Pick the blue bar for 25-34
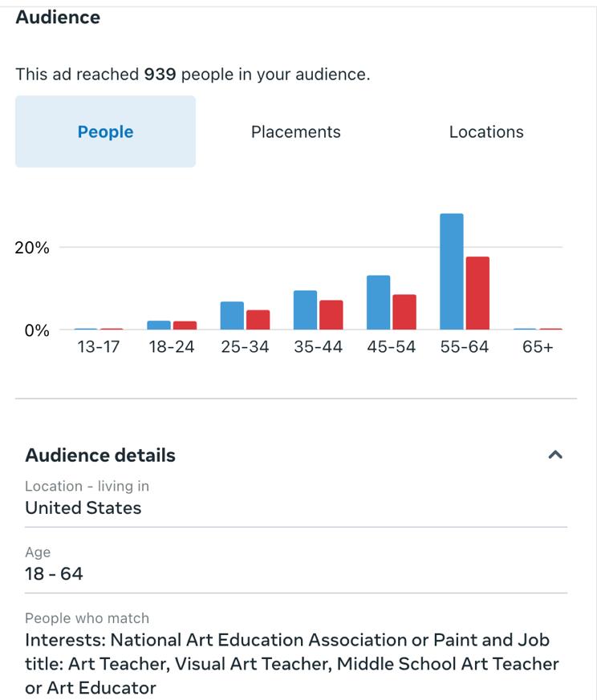 click(x=232, y=316)
